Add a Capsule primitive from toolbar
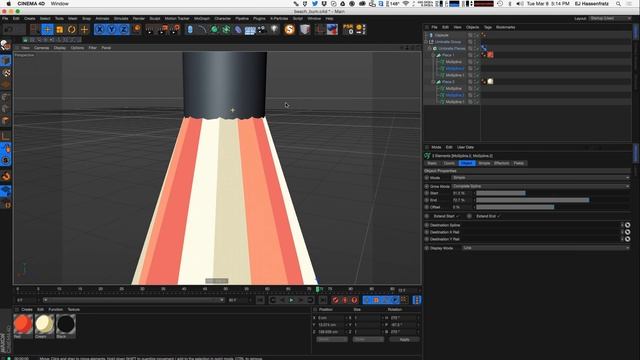 click(190, 29)
